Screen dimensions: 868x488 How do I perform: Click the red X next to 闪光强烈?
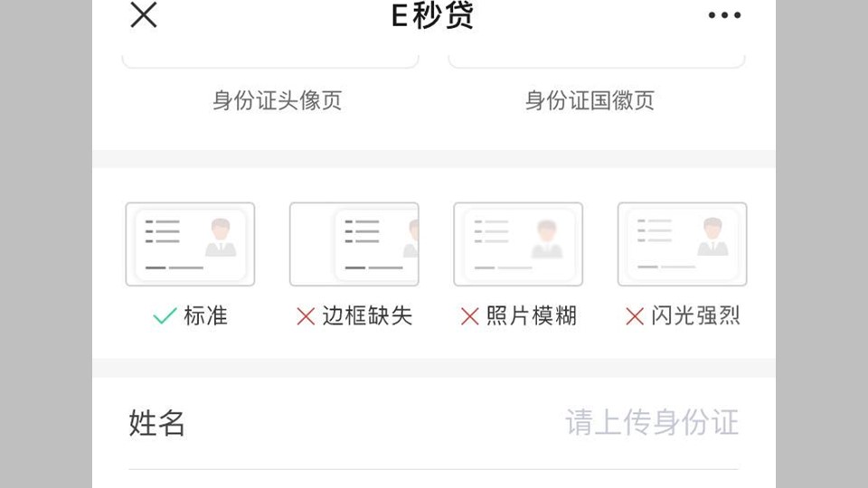coord(635,316)
